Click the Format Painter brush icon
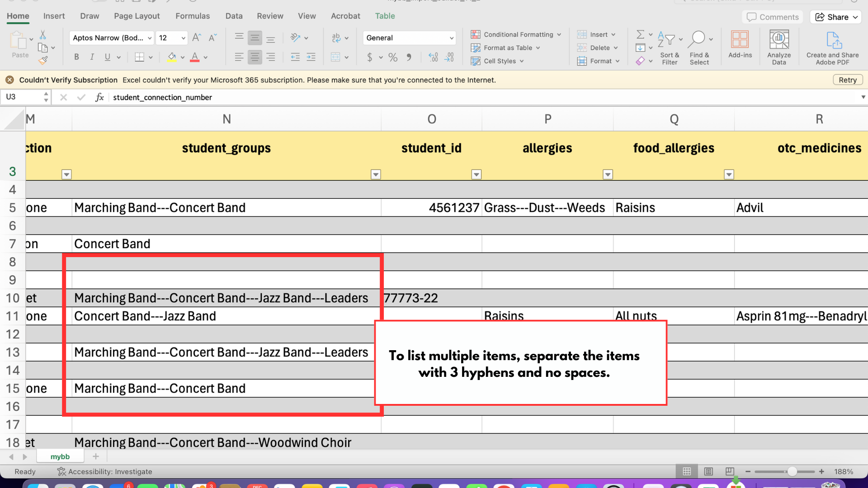Viewport: 868px width, 488px height. 43,60
